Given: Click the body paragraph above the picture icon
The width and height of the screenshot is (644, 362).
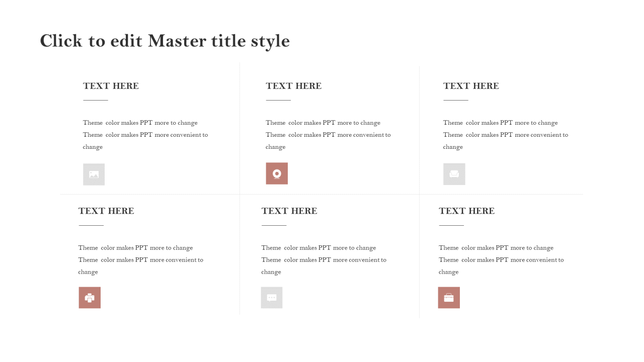Looking at the screenshot, I should pos(145,135).
